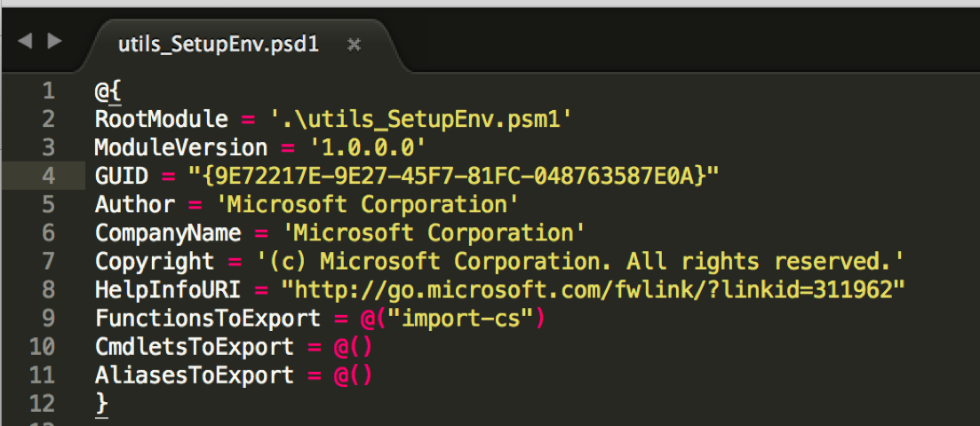Close the utils_SetupEnv.psd1 tab
Screen dimensions: 980x426
[354, 45]
